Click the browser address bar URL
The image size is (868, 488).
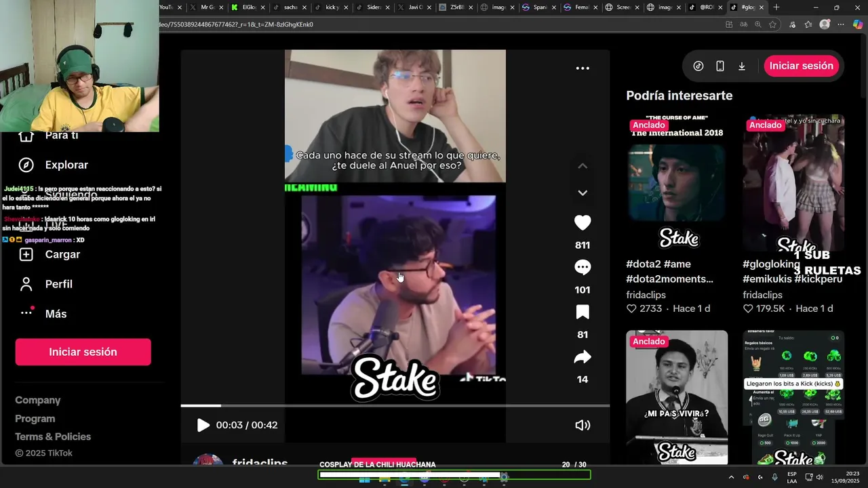tap(236, 24)
